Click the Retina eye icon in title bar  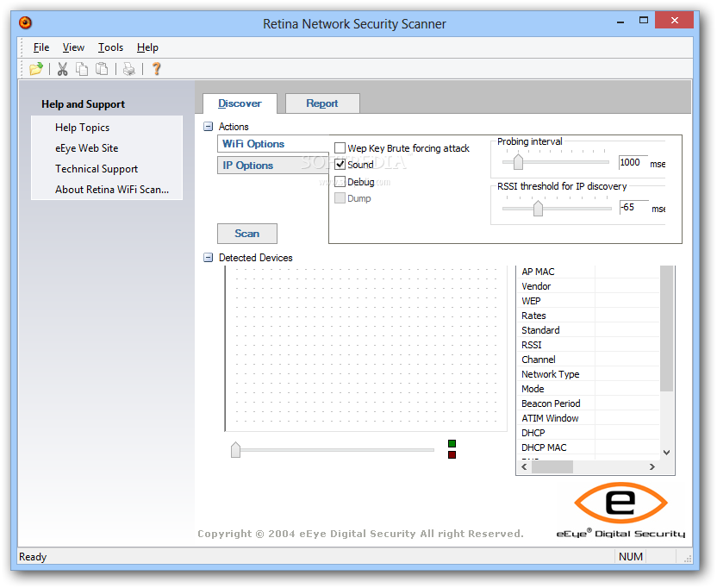[25, 22]
